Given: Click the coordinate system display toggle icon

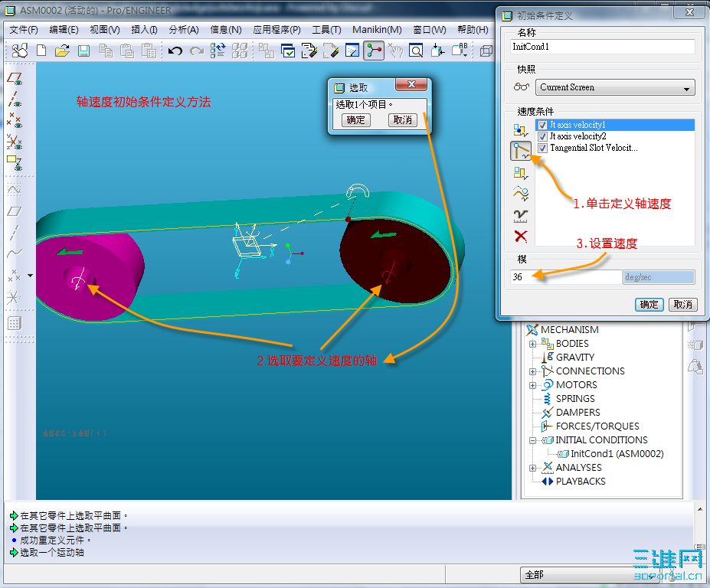Looking at the screenshot, I should point(15,142).
